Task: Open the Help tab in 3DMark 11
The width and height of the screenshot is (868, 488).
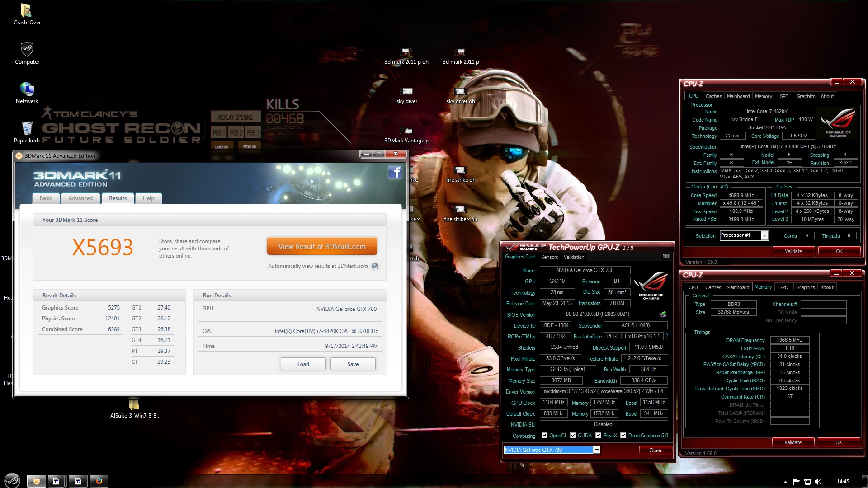Action: click(x=148, y=198)
